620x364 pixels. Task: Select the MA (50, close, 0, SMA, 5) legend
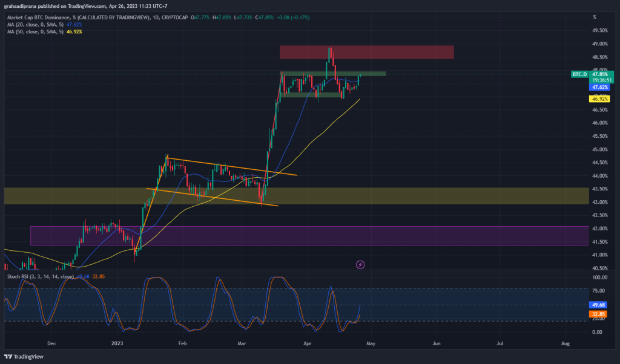pyautogui.click(x=35, y=31)
